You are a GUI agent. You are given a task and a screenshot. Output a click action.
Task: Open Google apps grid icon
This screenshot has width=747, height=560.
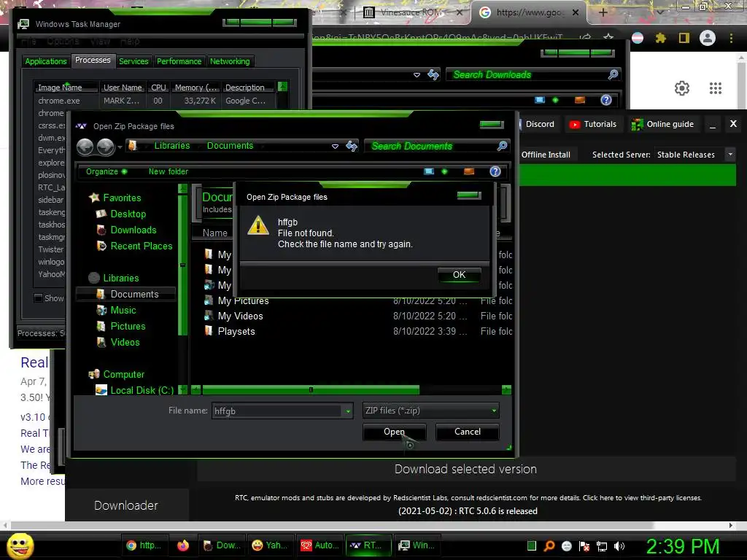coord(715,88)
